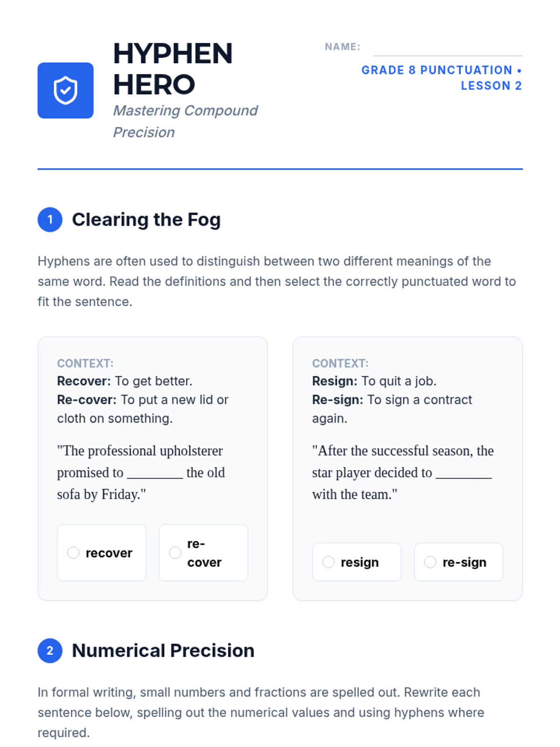Click the "re-sign" option card label

click(x=464, y=562)
